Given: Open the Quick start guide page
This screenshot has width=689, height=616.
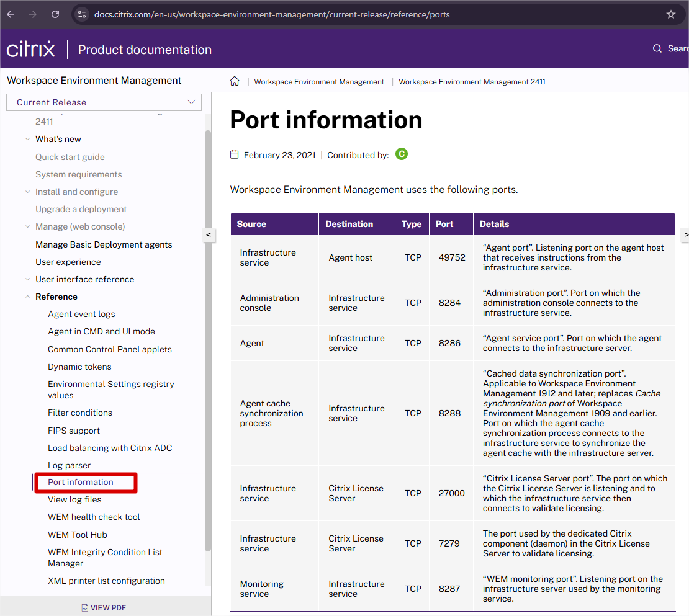Looking at the screenshot, I should click(70, 157).
